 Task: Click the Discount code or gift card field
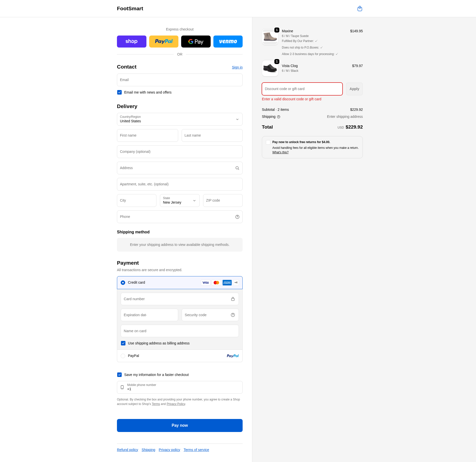point(302,89)
